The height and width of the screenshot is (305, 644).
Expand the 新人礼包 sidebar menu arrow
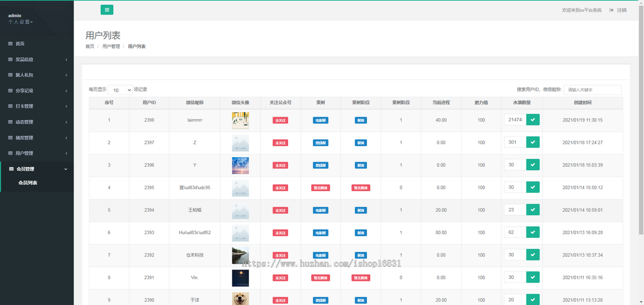66,75
